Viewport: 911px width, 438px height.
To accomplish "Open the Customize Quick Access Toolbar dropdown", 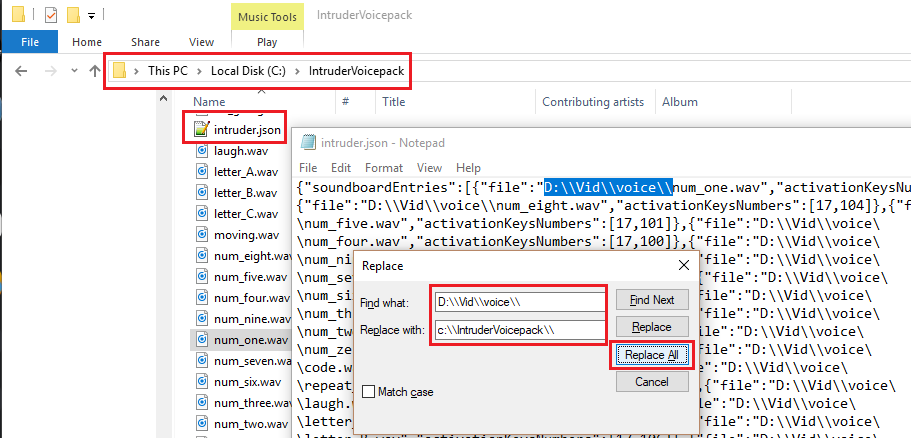I will point(91,16).
